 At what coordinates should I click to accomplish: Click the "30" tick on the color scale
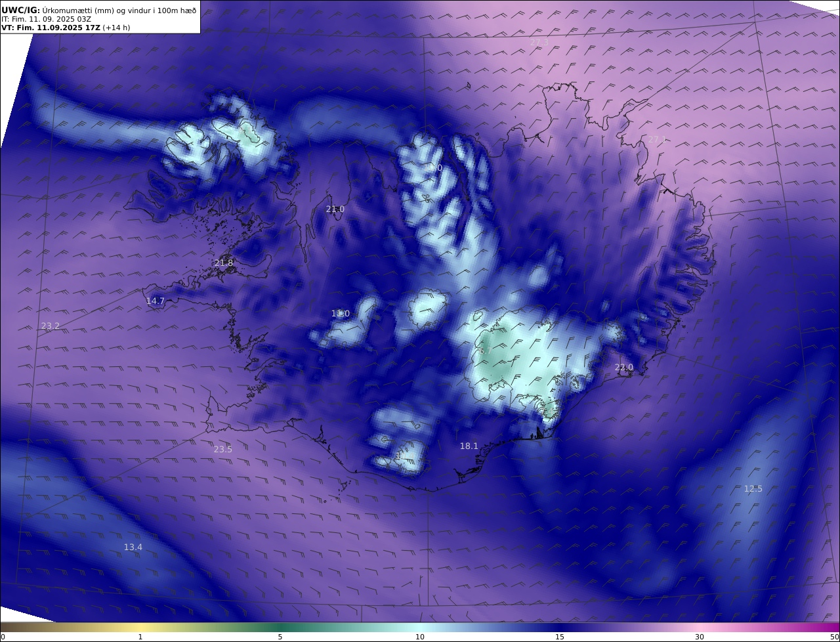(700, 637)
